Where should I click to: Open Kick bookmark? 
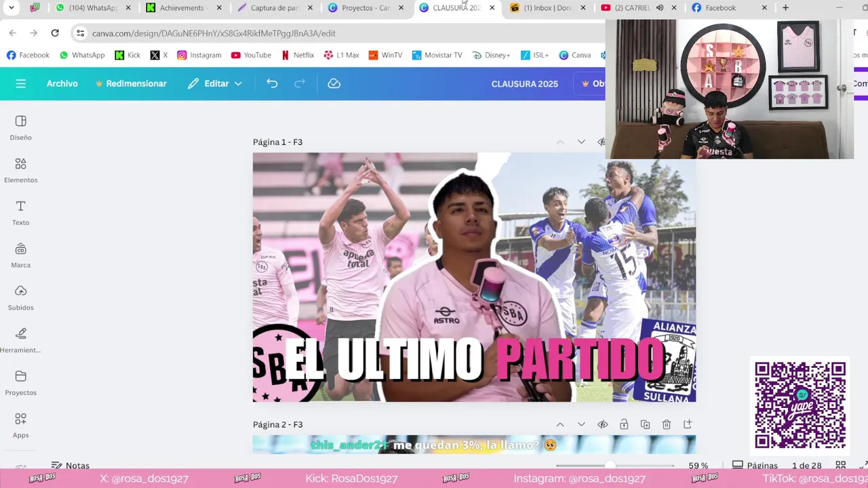(127, 55)
